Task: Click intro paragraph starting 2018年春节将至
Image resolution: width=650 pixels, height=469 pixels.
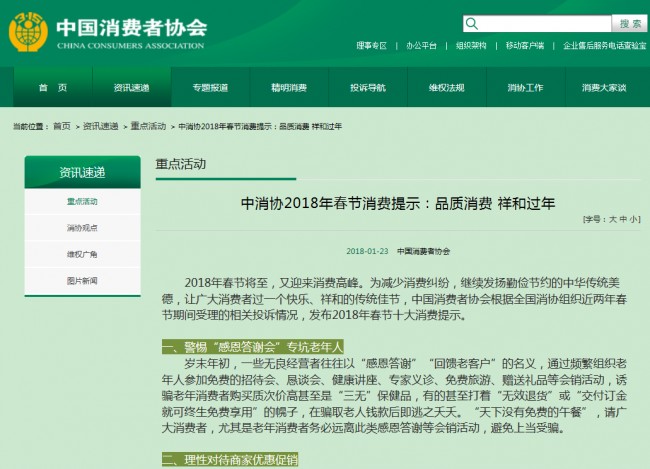Action: [x=394, y=299]
